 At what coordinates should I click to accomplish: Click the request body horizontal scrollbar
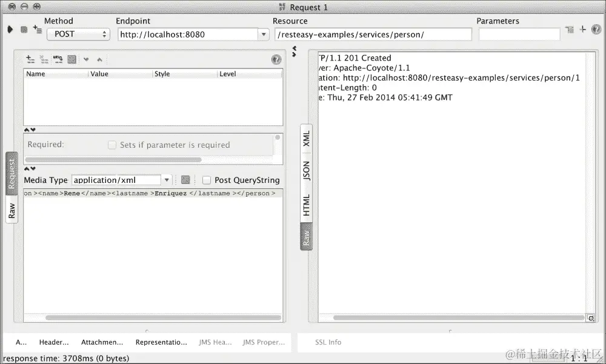pos(163,317)
